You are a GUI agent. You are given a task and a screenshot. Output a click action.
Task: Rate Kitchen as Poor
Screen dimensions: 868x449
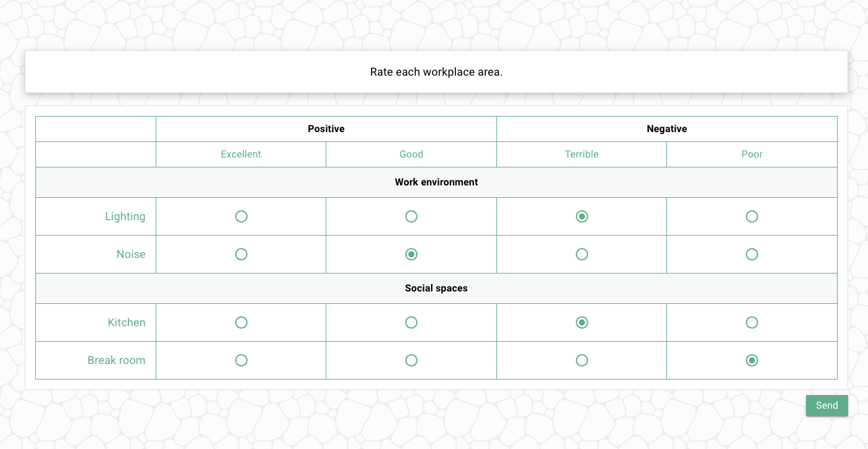[x=752, y=322]
